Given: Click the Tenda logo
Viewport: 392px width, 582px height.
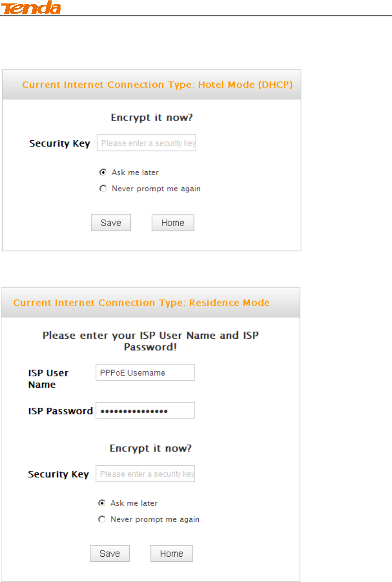Looking at the screenshot, I should pos(31,8).
